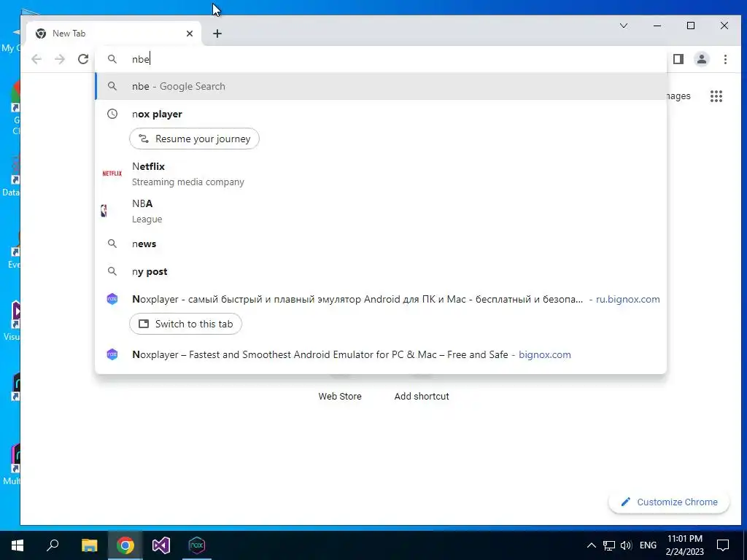Image resolution: width=747 pixels, height=560 pixels.
Task: Choose the 'news' search suggestion
Action: click(381, 244)
